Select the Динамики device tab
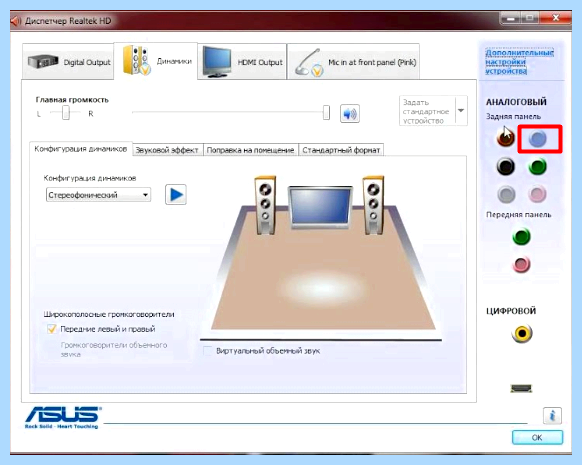 click(x=156, y=61)
